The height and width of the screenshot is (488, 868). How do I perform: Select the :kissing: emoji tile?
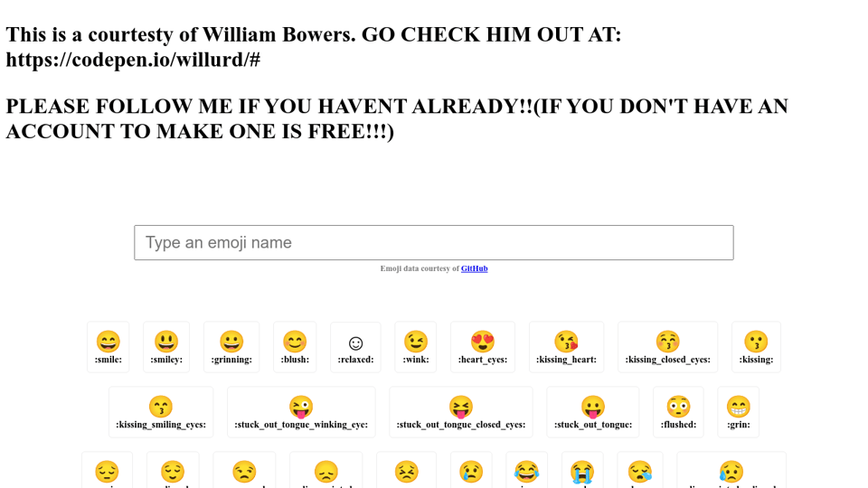coord(756,347)
